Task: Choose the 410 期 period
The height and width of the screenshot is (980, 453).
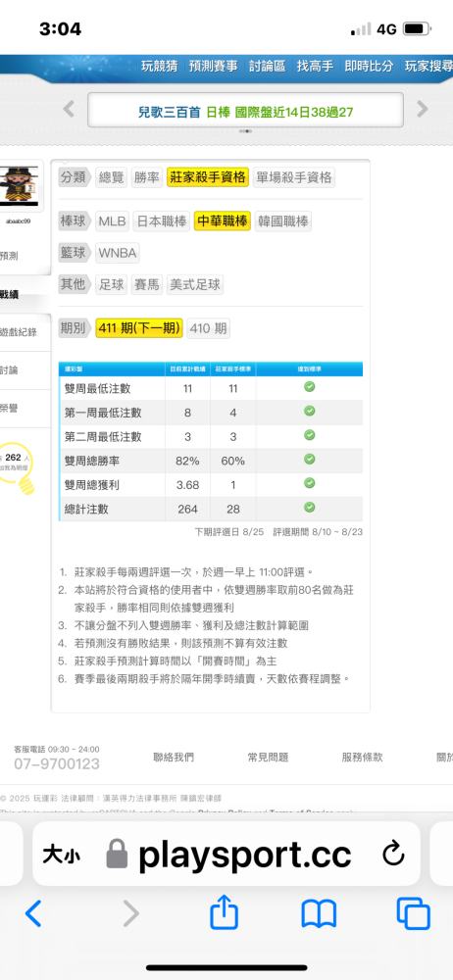Action: pyautogui.click(x=208, y=328)
